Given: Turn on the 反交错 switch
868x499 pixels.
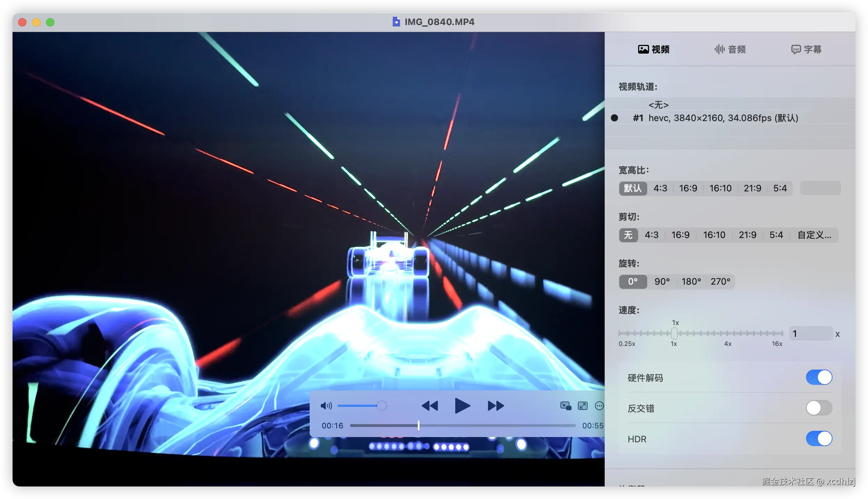Looking at the screenshot, I should coord(819,408).
